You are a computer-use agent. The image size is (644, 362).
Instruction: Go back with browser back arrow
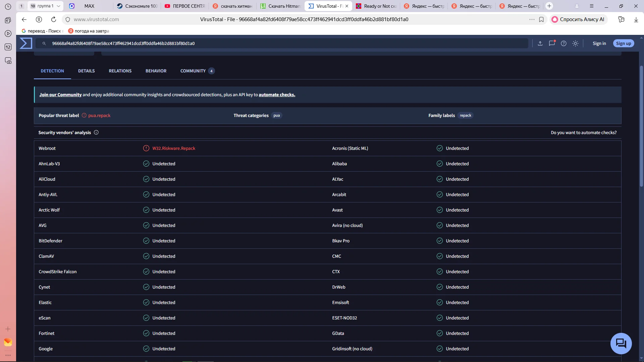[x=24, y=19]
